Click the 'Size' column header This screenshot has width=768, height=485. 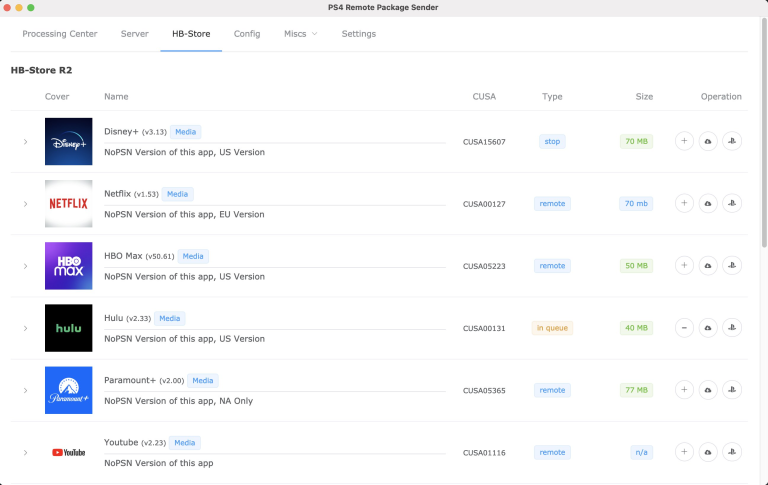click(x=644, y=97)
